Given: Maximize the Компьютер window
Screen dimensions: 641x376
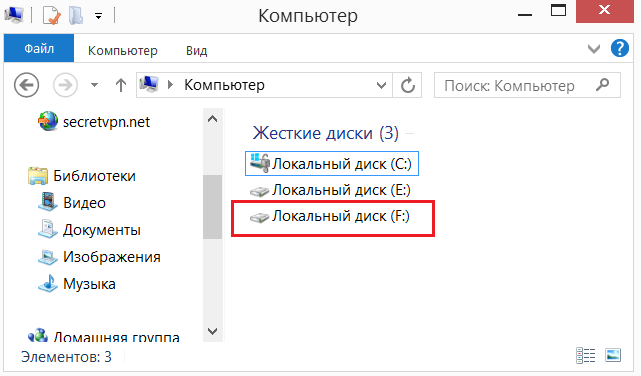Looking at the screenshot, I should click(558, 11).
